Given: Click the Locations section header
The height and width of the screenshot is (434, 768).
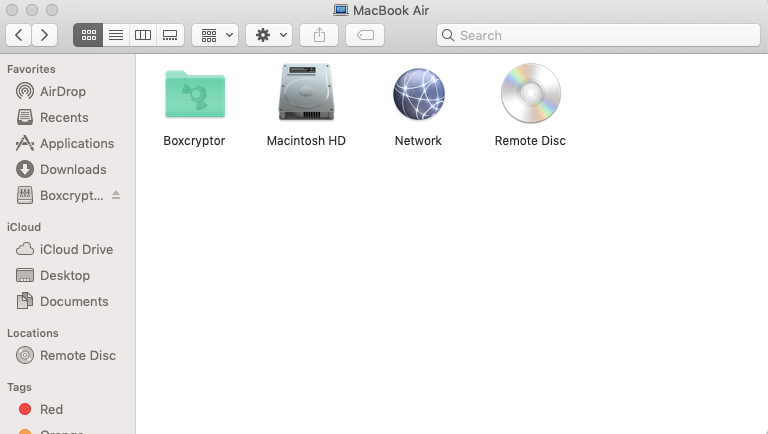Looking at the screenshot, I should 32,333.
